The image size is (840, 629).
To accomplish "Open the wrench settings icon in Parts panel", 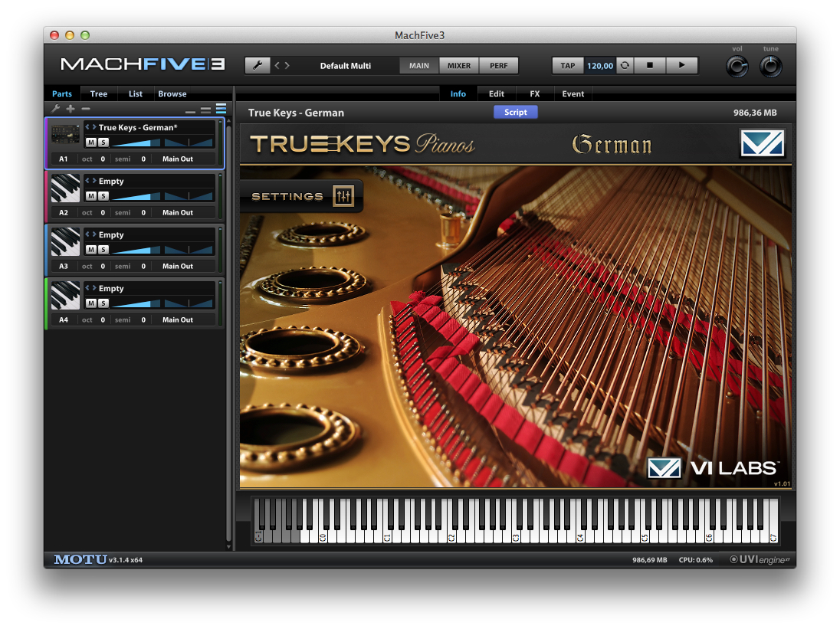I will [55, 109].
